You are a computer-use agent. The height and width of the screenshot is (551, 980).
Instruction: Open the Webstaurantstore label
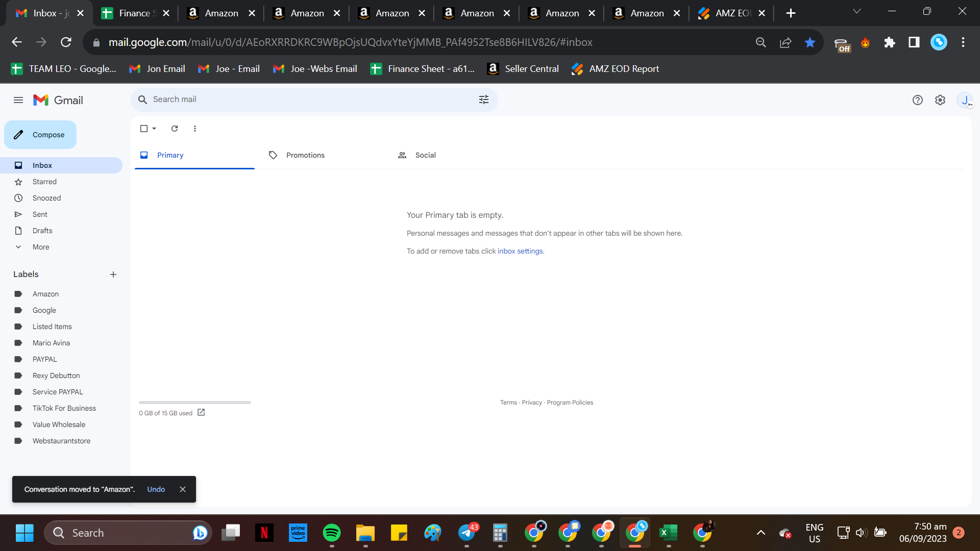(x=61, y=441)
